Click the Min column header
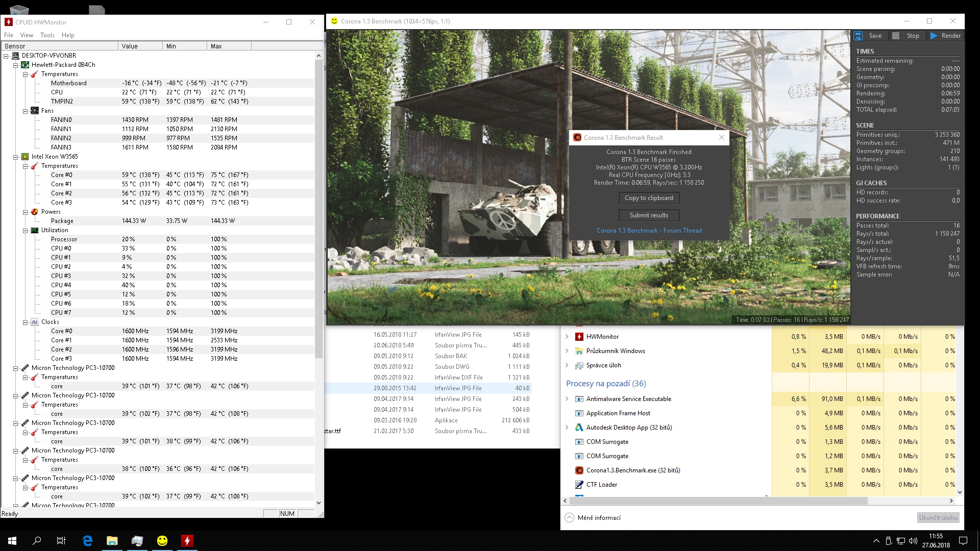 click(185, 46)
